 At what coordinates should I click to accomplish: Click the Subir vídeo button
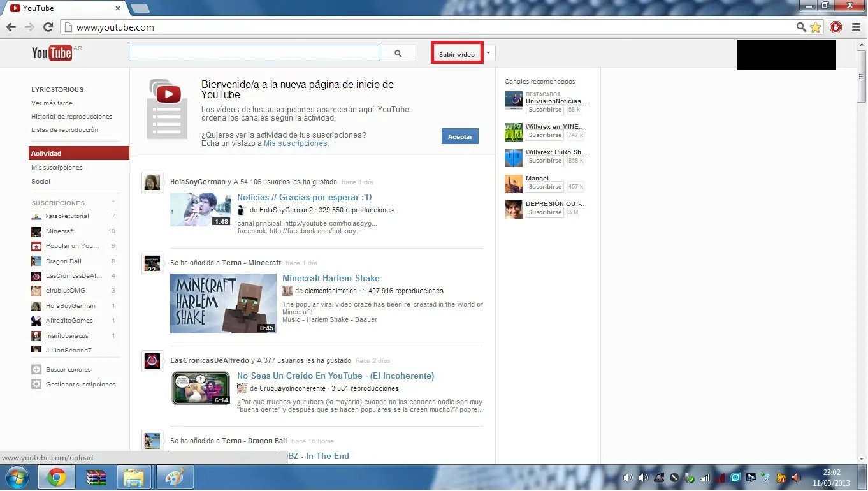(x=457, y=54)
